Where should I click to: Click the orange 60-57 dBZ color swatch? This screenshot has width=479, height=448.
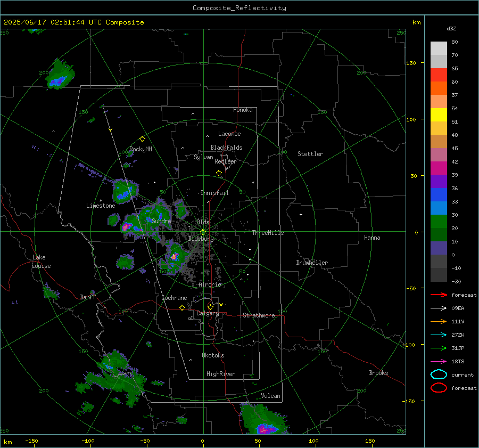[x=439, y=88]
